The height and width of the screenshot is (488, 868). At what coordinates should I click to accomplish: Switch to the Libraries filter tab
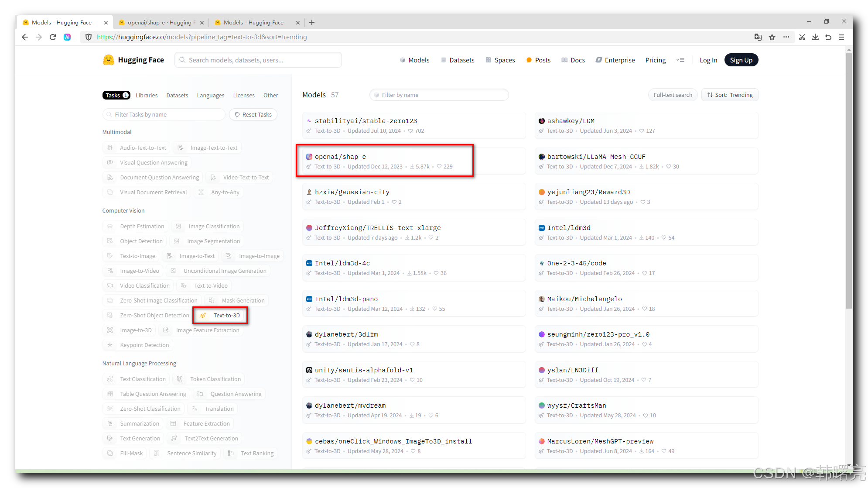point(146,95)
